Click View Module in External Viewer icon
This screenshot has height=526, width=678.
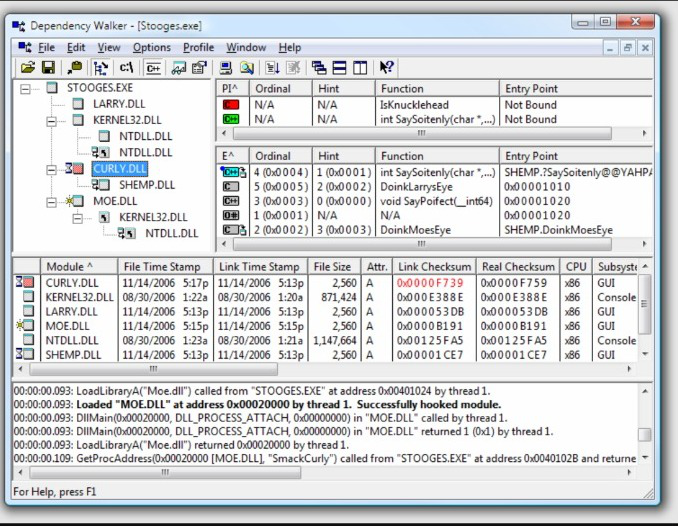click(179, 67)
